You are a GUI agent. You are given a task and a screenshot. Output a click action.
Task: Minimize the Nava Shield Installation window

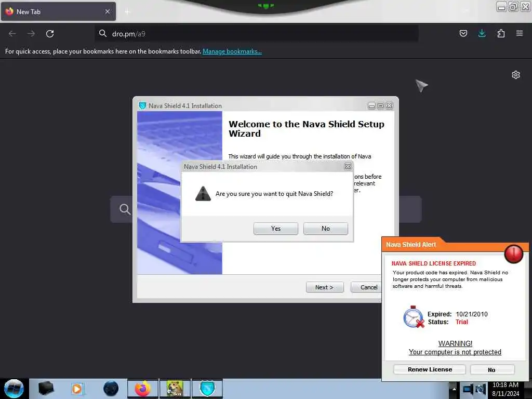[x=371, y=106]
